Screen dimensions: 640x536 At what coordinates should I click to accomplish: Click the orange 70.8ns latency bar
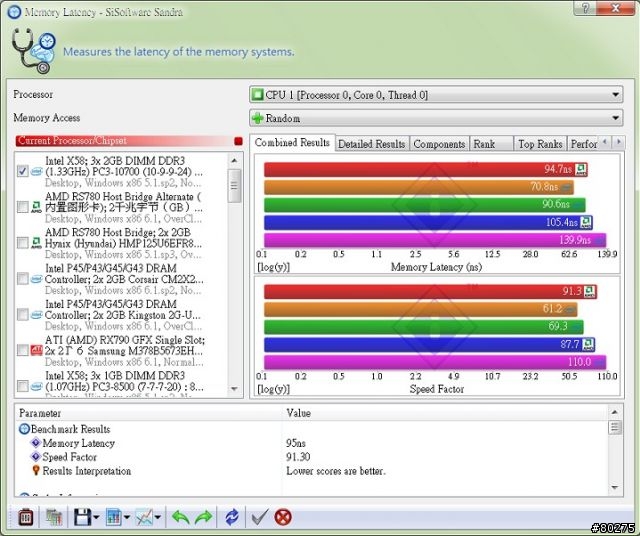419,187
